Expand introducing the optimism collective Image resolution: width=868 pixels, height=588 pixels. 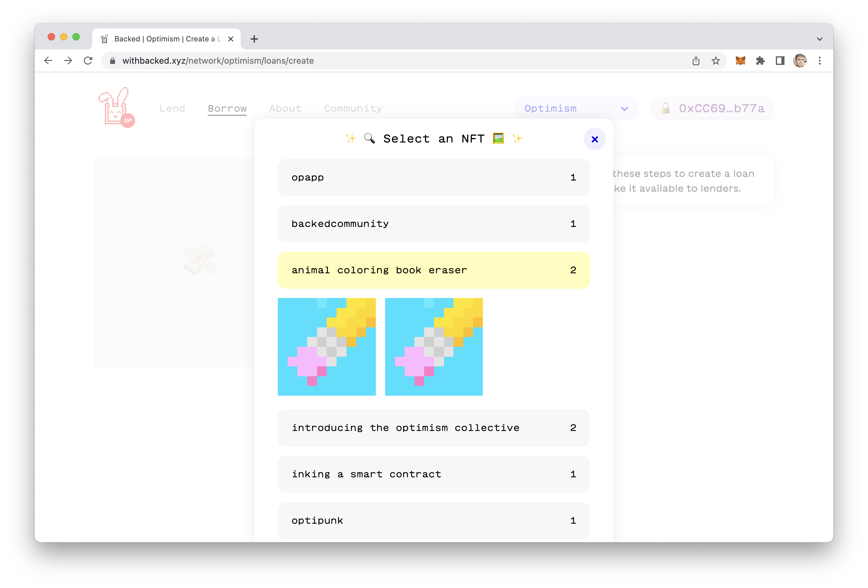point(434,428)
